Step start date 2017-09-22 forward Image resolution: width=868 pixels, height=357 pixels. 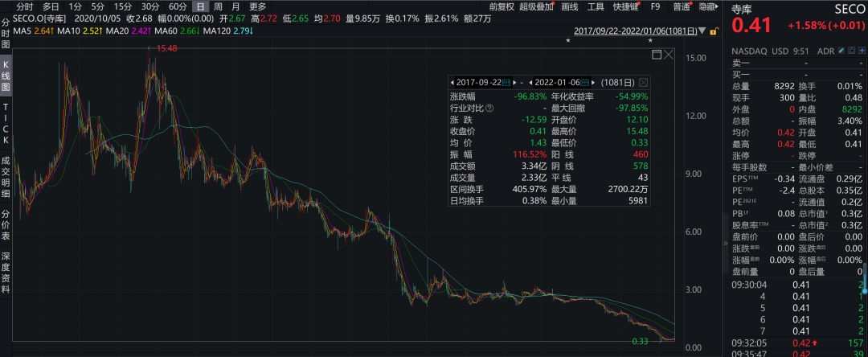click(516, 83)
